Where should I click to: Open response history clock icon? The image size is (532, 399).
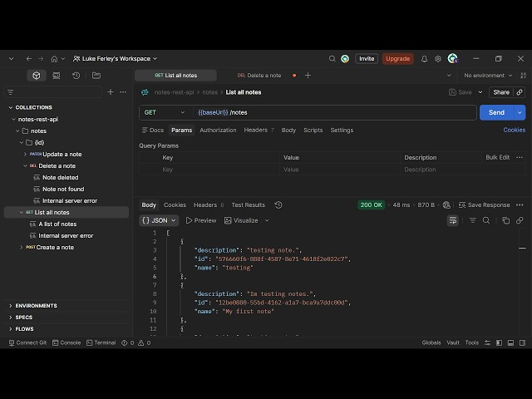point(278,205)
